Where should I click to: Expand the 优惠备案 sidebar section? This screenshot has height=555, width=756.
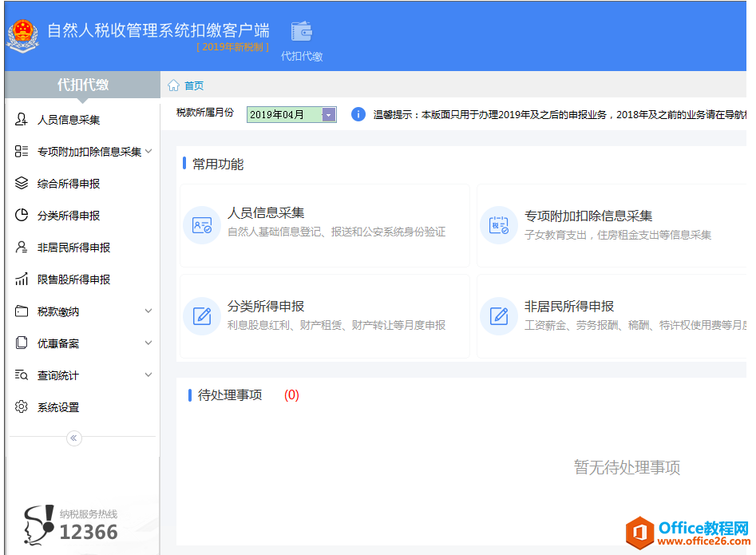pos(148,343)
